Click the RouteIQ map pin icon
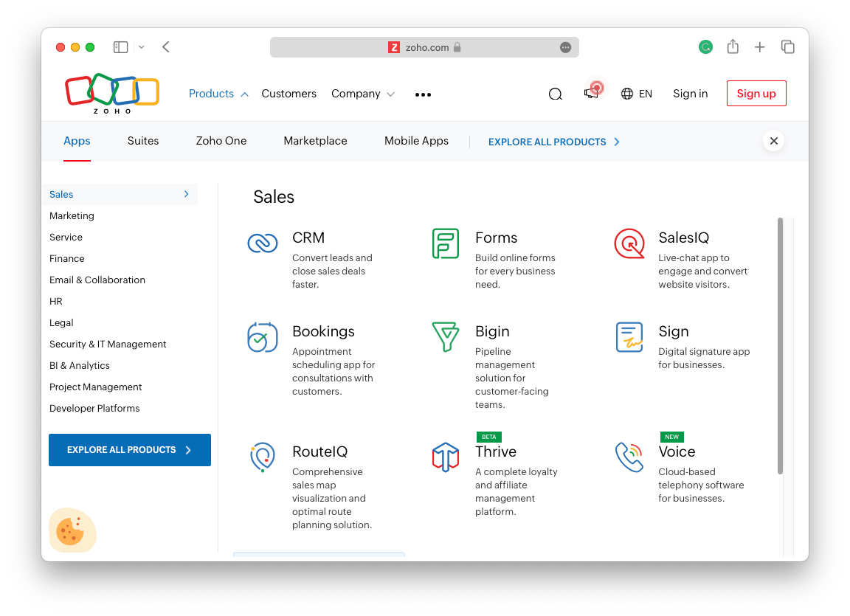The height and width of the screenshot is (616, 850). click(263, 457)
